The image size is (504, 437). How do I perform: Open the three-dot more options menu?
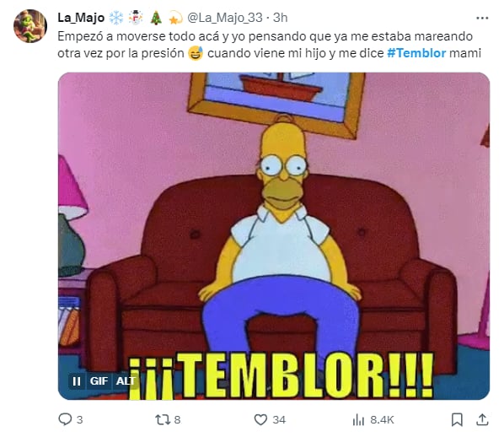482,18
